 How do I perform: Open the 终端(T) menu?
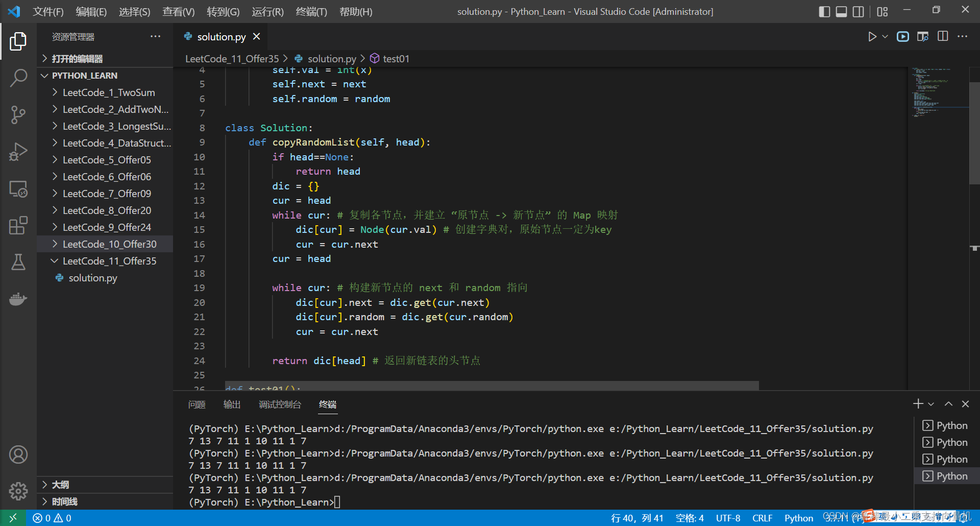pyautogui.click(x=311, y=12)
